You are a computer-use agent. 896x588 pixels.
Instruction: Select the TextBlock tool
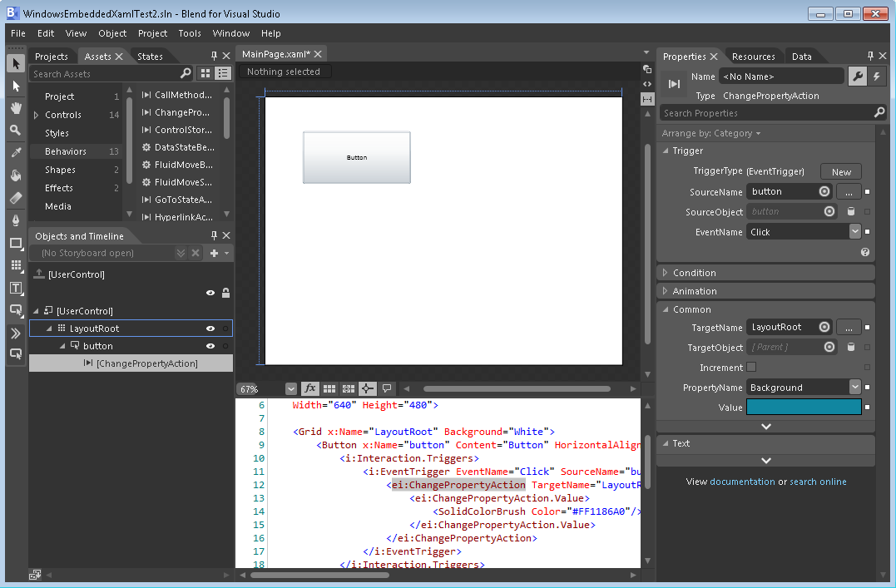[16, 288]
